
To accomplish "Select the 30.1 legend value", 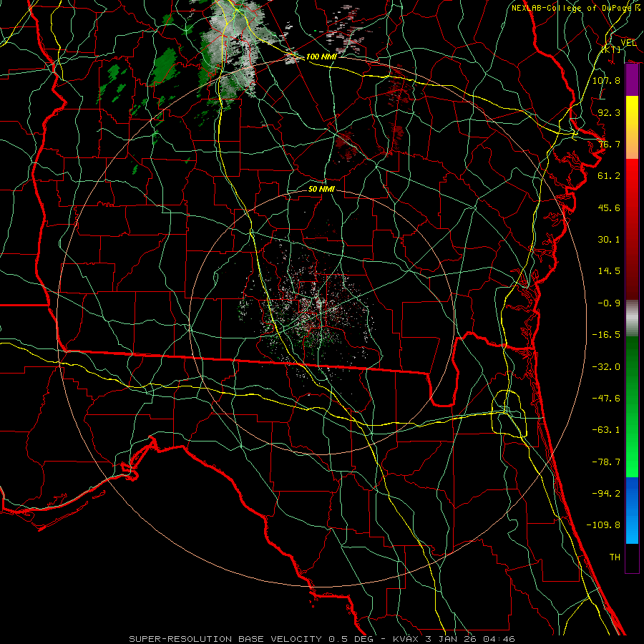I will pyautogui.click(x=609, y=240).
